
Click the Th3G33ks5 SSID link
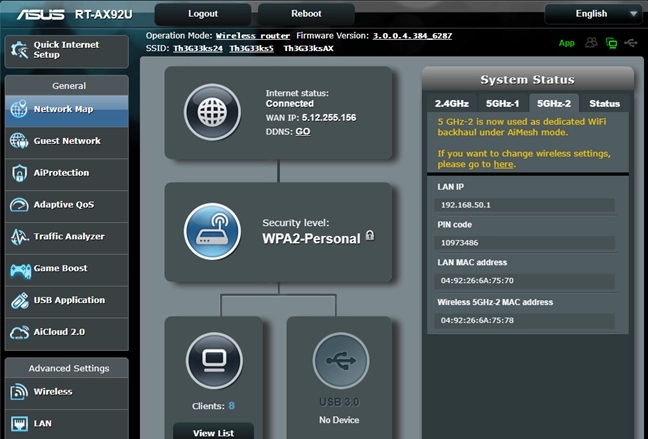pos(252,48)
